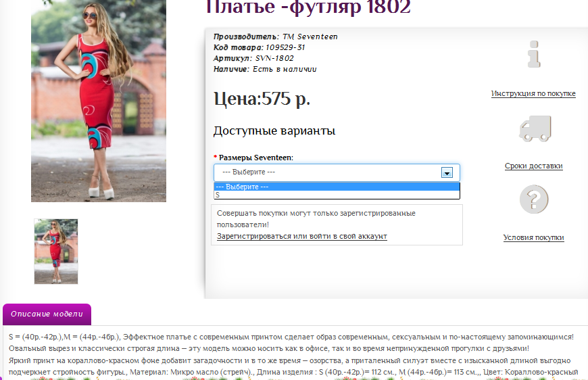
Task: Click the availability status 'Есть в наличии'
Action: [x=285, y=69]
